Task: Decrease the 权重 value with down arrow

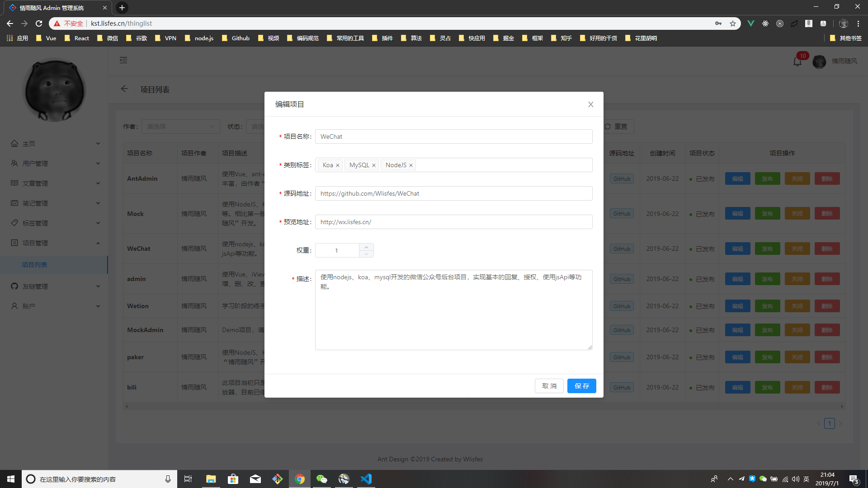Action: 366,254
